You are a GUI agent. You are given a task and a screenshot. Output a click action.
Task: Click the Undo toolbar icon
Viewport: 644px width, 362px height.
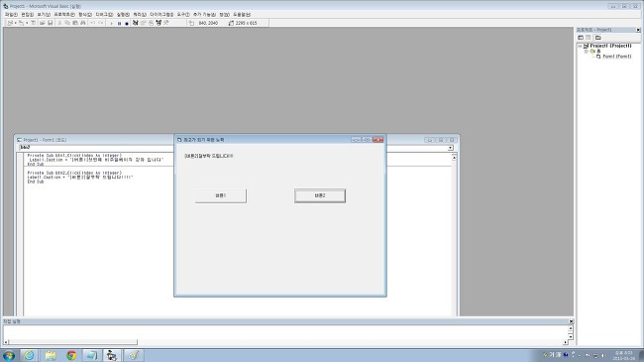click(x=93, y=23)
